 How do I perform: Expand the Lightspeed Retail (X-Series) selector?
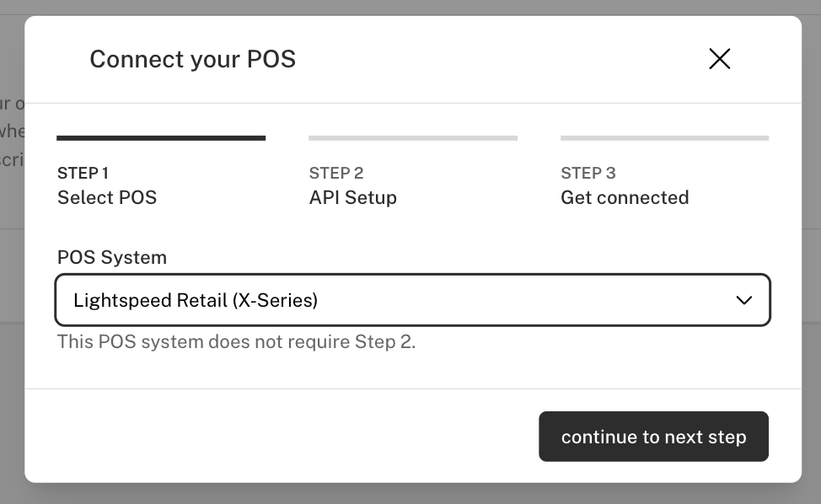pos(413,299)
